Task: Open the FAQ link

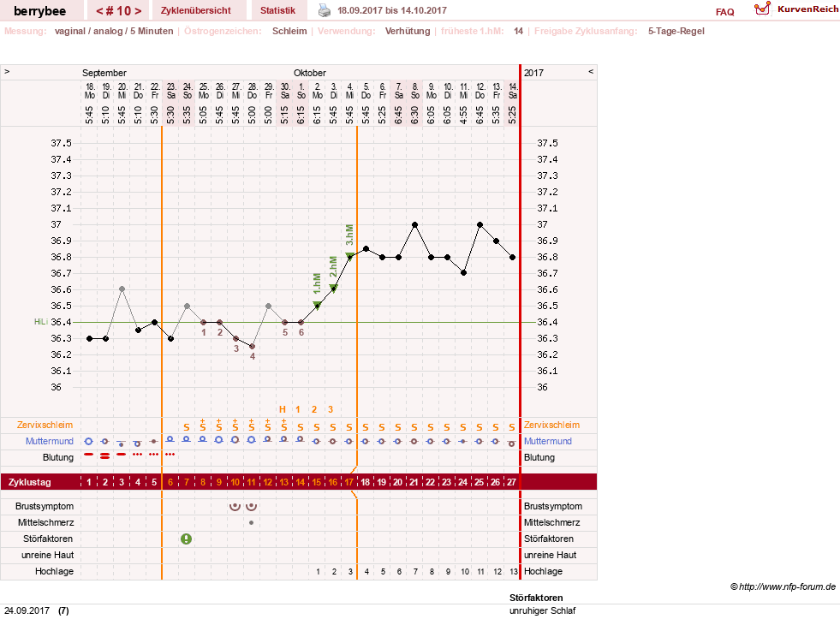Action: pos(724,12)
